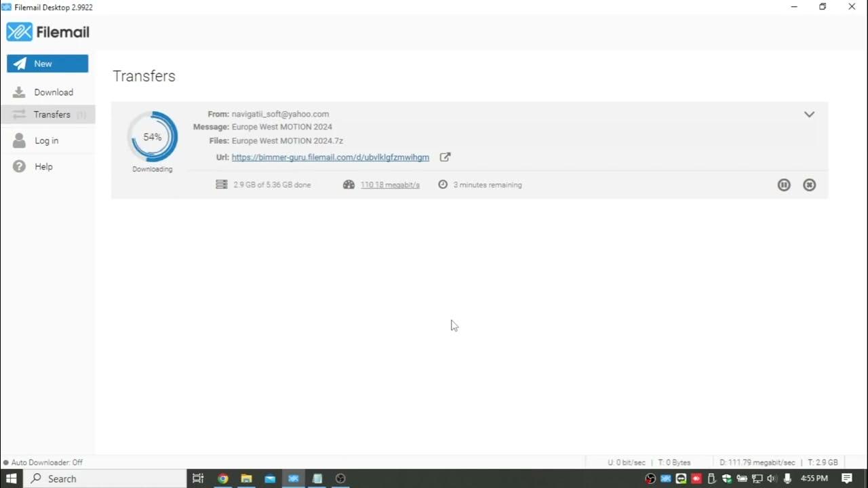Click the 54% circular progress indicator
Screen dimensions: 868x488
pyautogui.click(x=153, y=137)
